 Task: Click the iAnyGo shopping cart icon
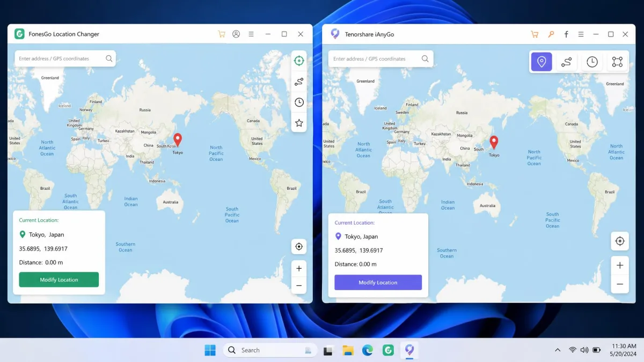535,34
